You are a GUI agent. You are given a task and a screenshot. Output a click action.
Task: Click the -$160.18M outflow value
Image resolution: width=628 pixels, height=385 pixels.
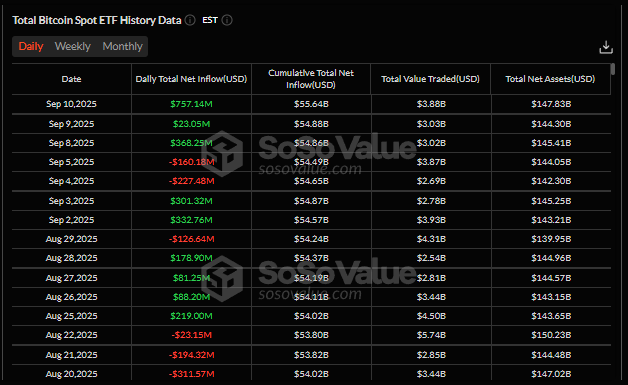(191, 162)
